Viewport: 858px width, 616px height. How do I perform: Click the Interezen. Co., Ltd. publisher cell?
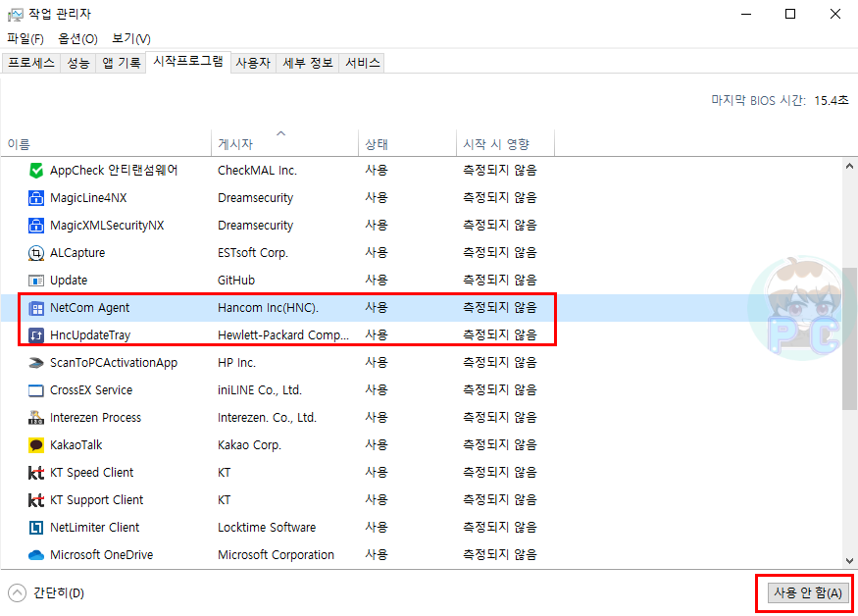point(267,418)
